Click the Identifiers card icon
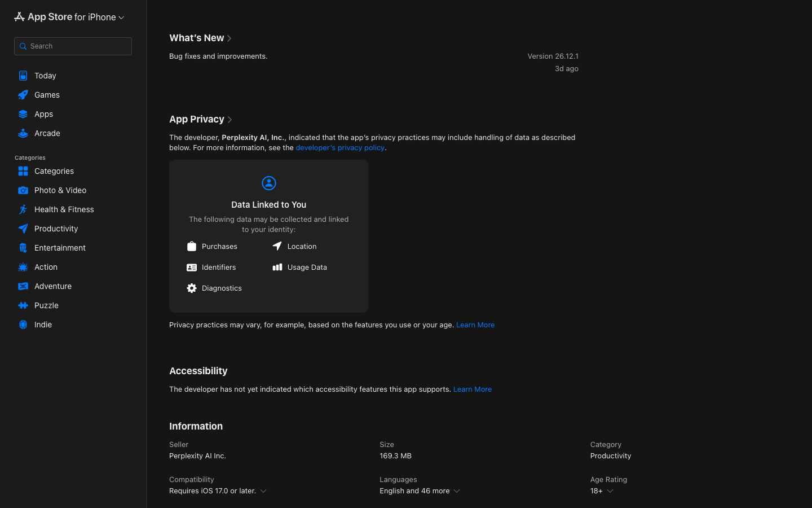Screen dimensions: 812x508 pos(192,268)
